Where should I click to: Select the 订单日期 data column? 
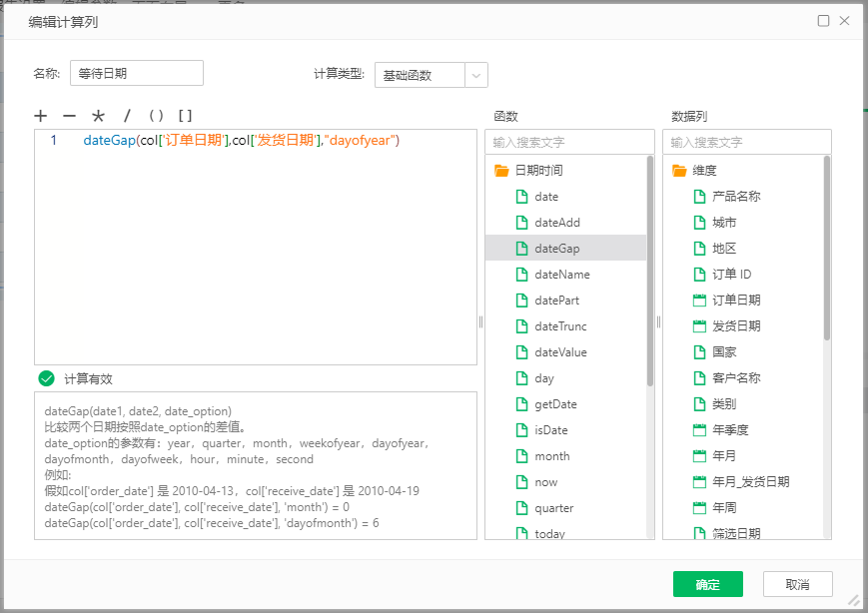(x=735, y=301)
